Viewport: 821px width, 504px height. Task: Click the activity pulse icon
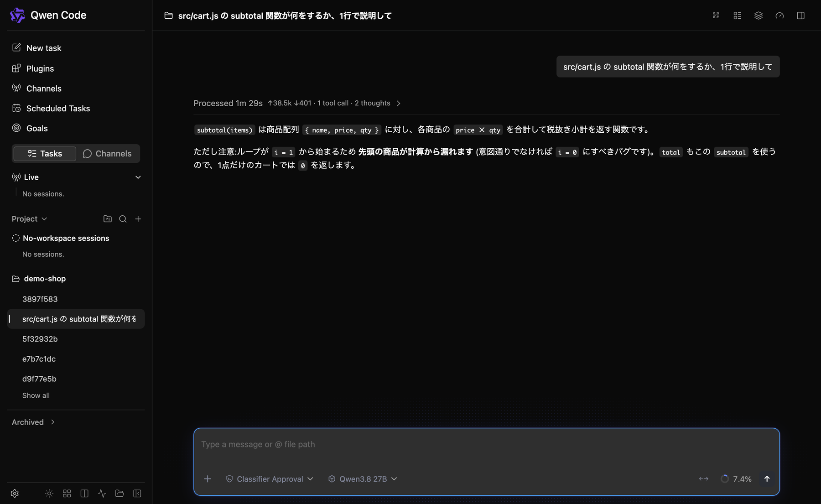[102, 494]
